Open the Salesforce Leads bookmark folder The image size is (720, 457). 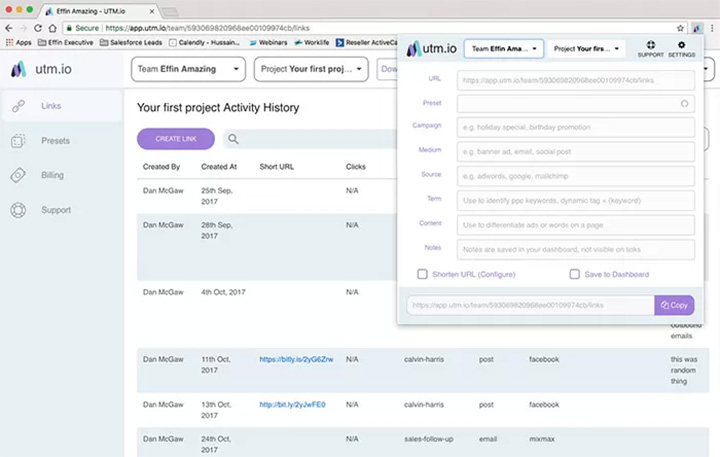(131, 42)
